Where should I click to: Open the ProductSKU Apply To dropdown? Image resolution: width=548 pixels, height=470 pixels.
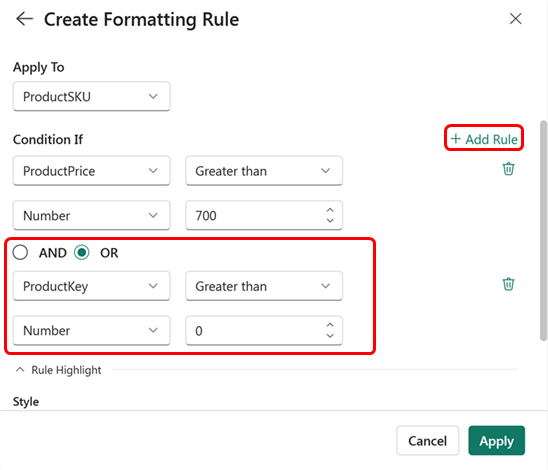[x=92, y=96]
